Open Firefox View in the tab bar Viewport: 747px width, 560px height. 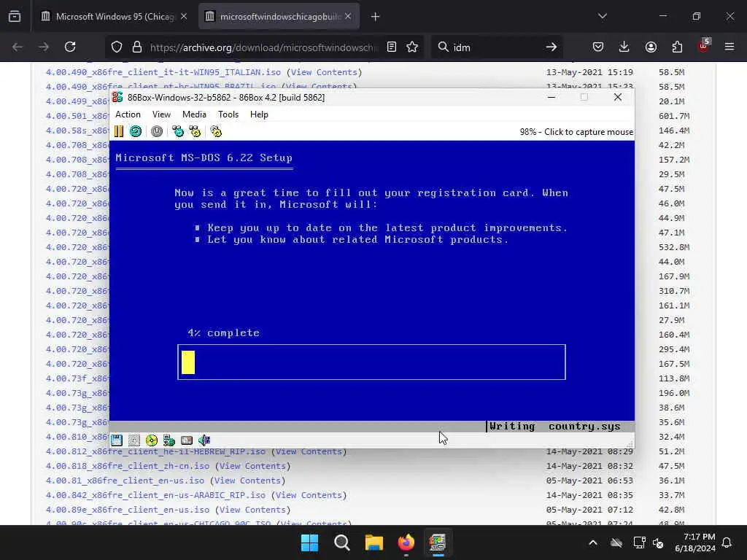[15, 16]
